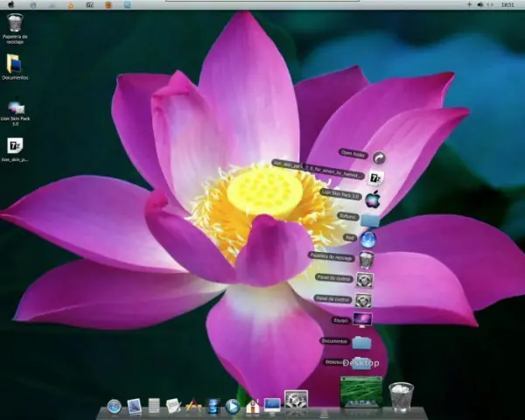Select Papelera de reciclaje in stack list

click(x=367, y=259)
